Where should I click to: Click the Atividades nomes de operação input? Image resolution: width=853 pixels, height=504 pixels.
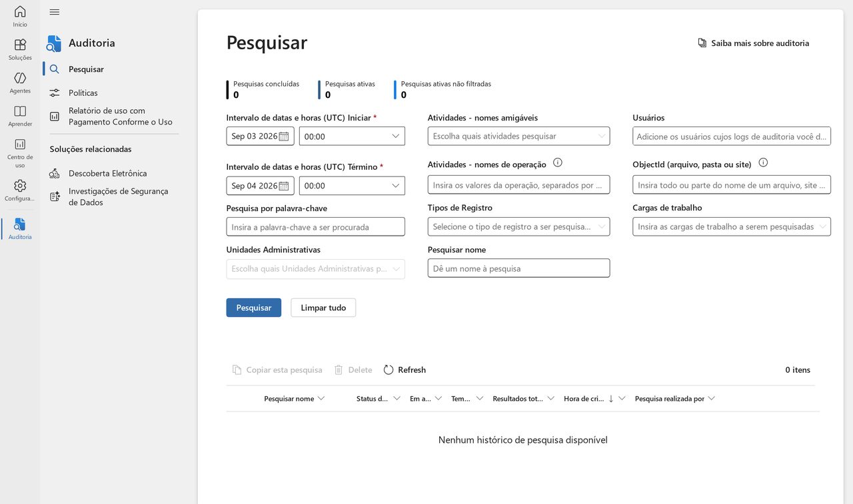[x=518, y=184]
